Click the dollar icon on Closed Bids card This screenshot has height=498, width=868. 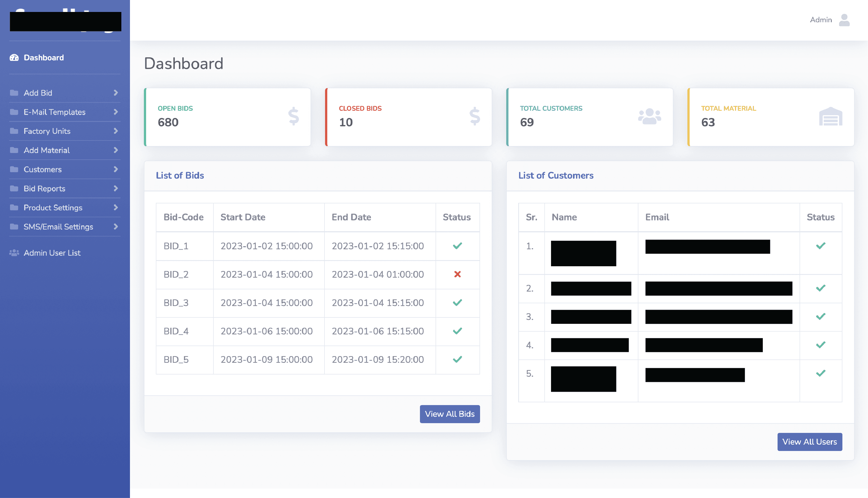[474, 116]
